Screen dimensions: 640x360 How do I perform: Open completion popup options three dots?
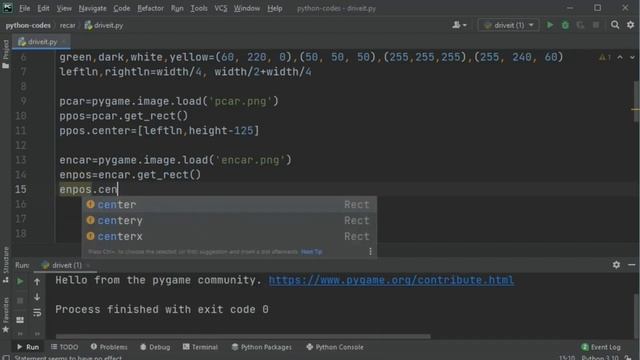370,251
